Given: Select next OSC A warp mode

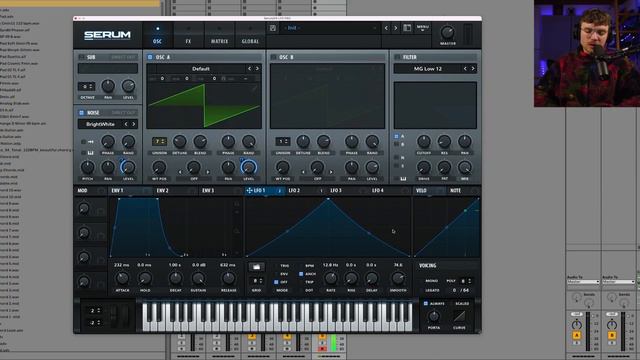Looking at the screenshot, I should point(208,172).
